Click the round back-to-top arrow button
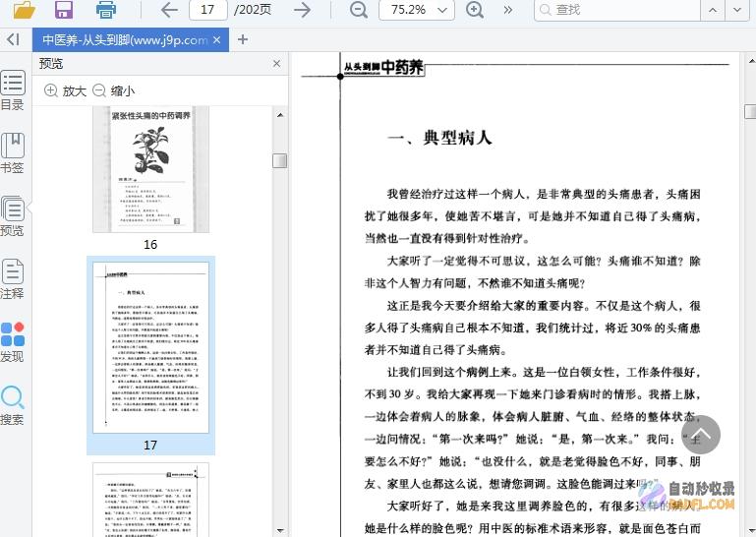The image size is (756, 537). click(x=701, y=435)
